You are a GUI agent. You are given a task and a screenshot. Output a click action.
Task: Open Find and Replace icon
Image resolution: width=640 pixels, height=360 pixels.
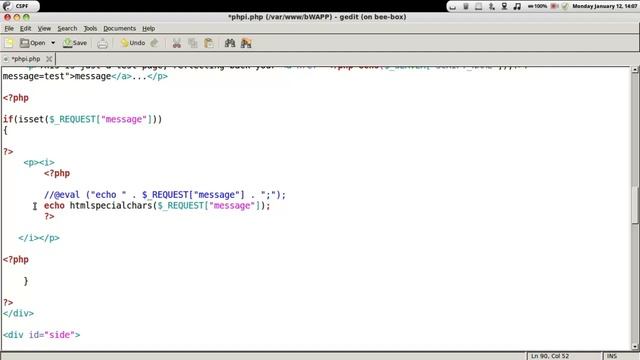[246, 43]
